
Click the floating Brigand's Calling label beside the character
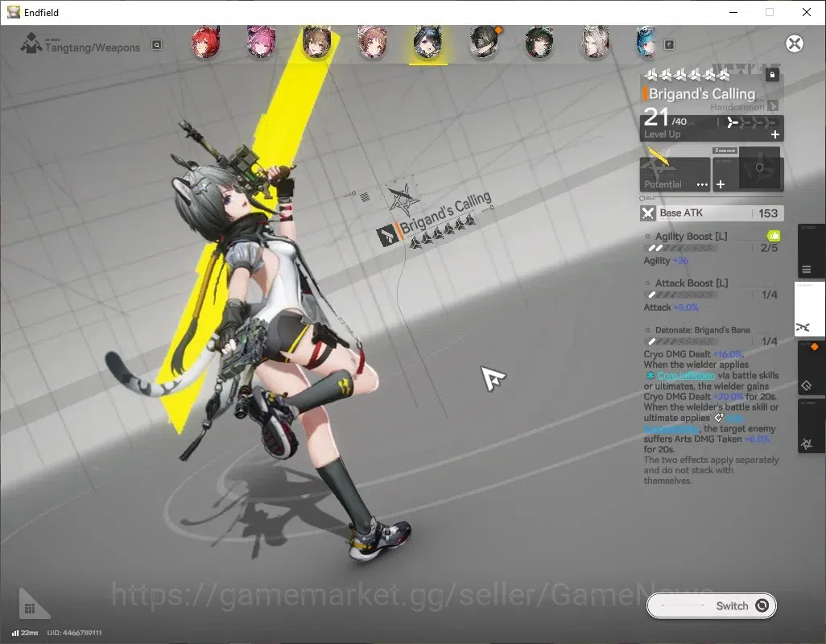[445, 214]
